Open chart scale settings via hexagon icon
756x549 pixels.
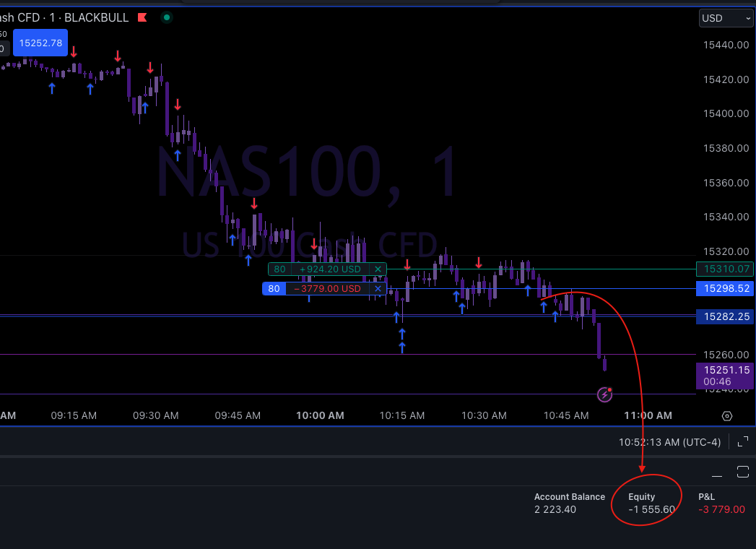[726, 416]
